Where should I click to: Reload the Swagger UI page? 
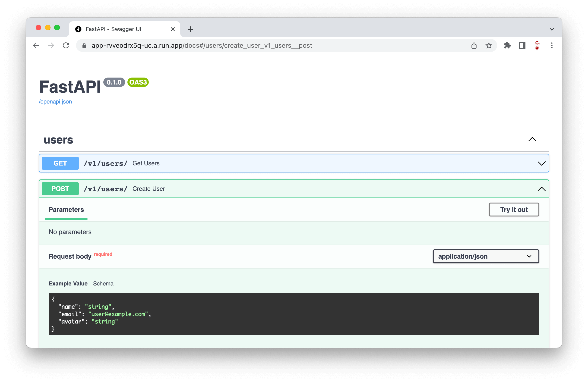tap(66, 45)
